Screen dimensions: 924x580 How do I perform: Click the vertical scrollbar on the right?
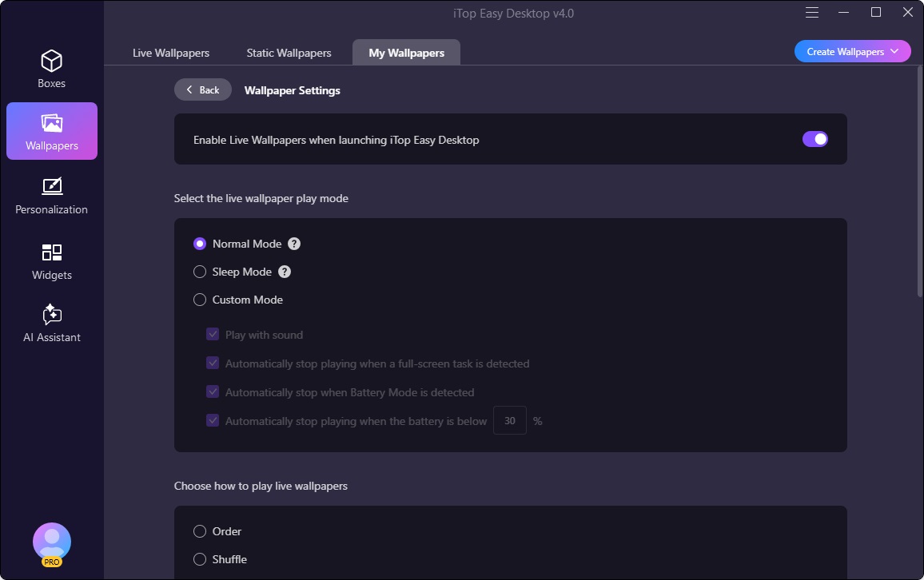point(919,184)
